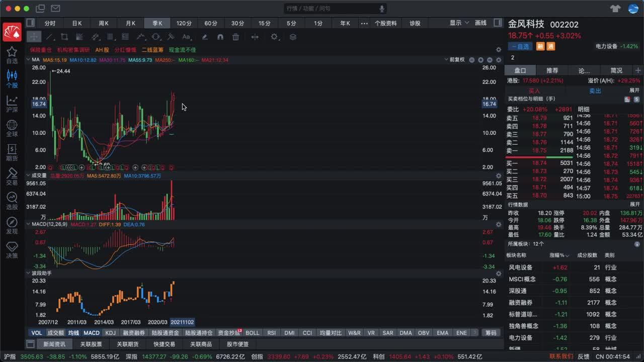Open 个股 stock view in sidebar
Viewport: 644px width, 362px height.
(12, 79)
